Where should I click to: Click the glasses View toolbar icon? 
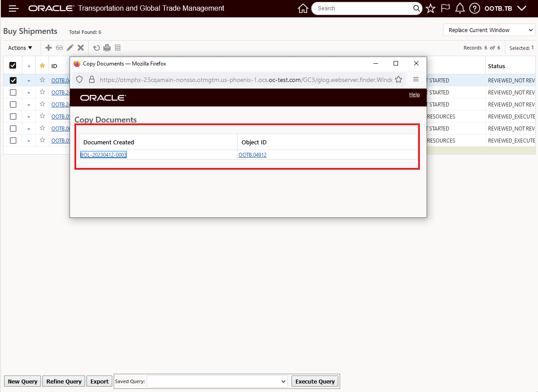[59, 48]
